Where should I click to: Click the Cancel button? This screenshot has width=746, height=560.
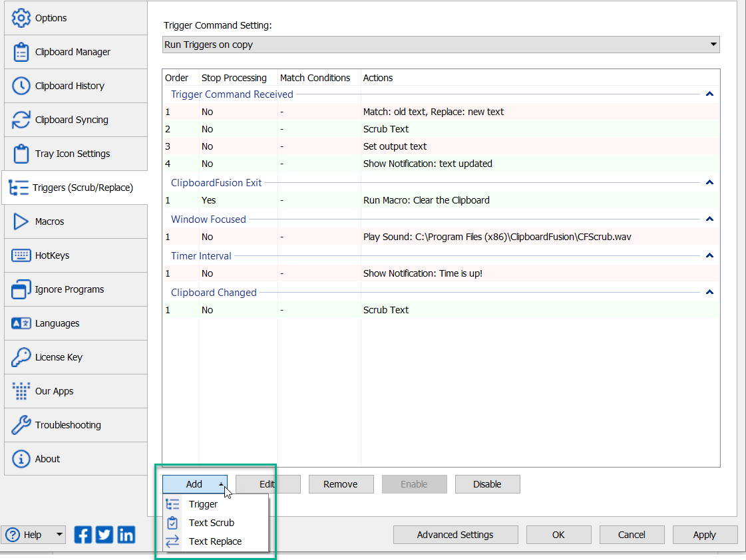coord(632,535)
